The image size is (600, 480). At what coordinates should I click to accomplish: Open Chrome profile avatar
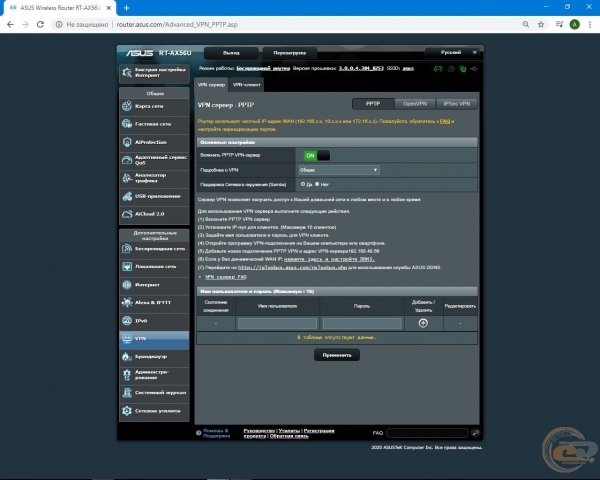pyautogui.click(x=574, y=24)
